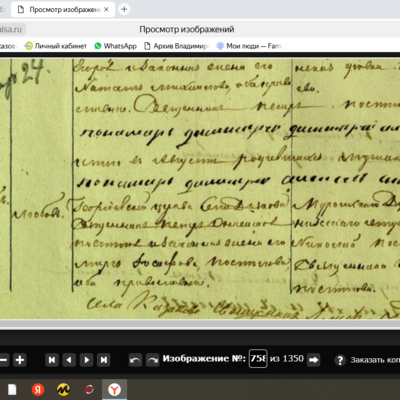Click the Заказать копию link
The image size is (400, 400).
375,360
